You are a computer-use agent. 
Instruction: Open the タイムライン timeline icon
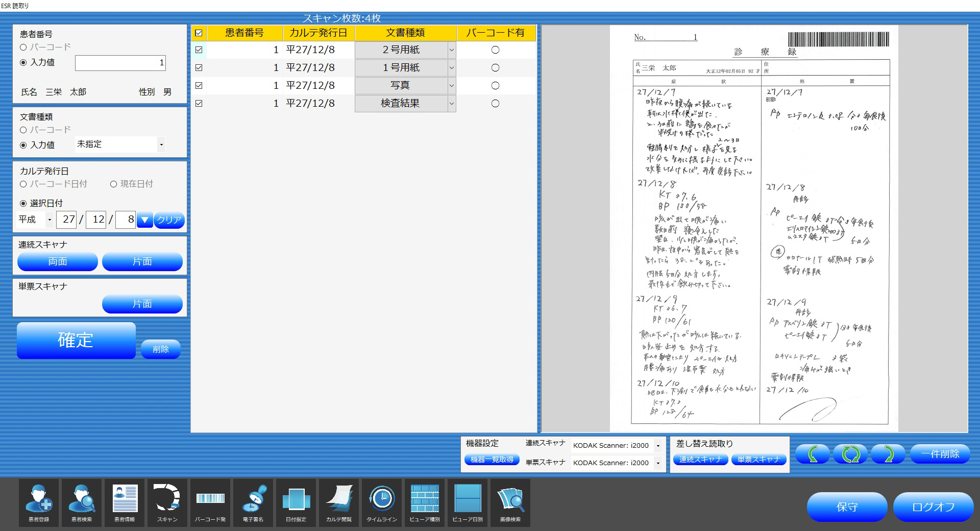pyautogui.click(x=381, y=503)
